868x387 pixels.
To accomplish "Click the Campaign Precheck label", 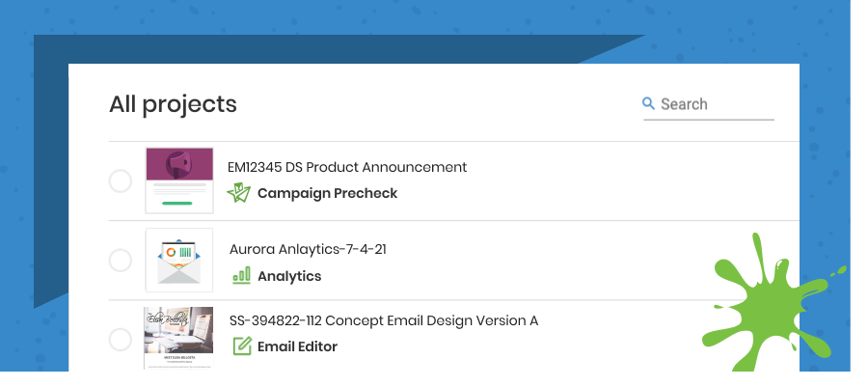I will (x=327, y=193).
